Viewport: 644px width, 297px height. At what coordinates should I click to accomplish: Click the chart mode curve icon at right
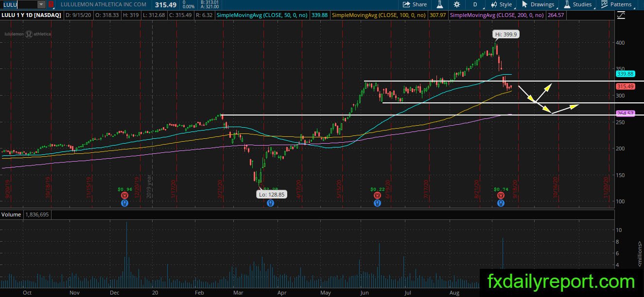621,16
